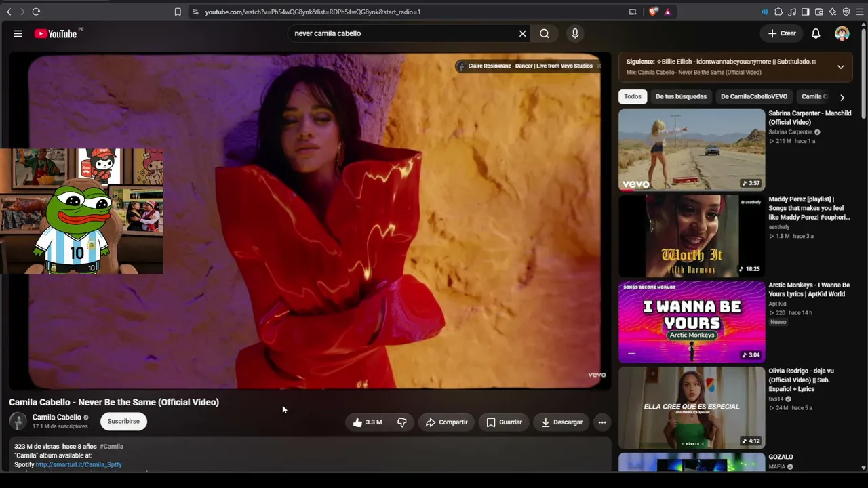868x488 pixels.
Task: Click the Descargar download button
Action: [562, 422]
